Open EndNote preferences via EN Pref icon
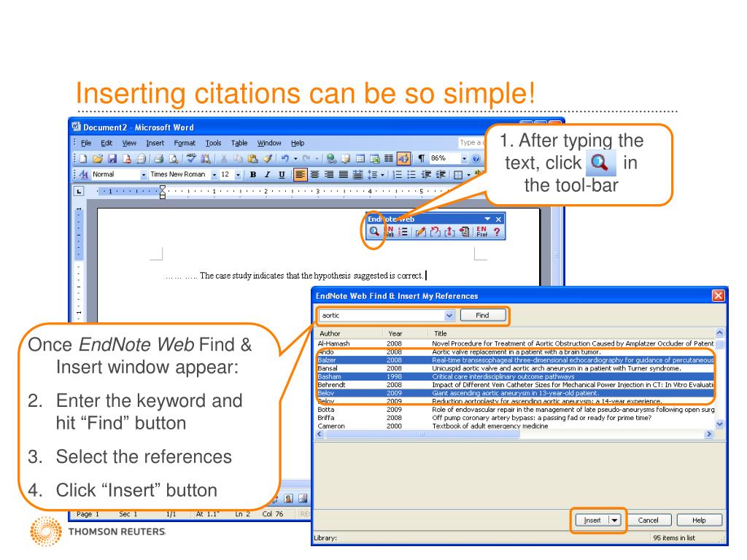The height and width of the screenshot is (560, 747). click(481, 232)
